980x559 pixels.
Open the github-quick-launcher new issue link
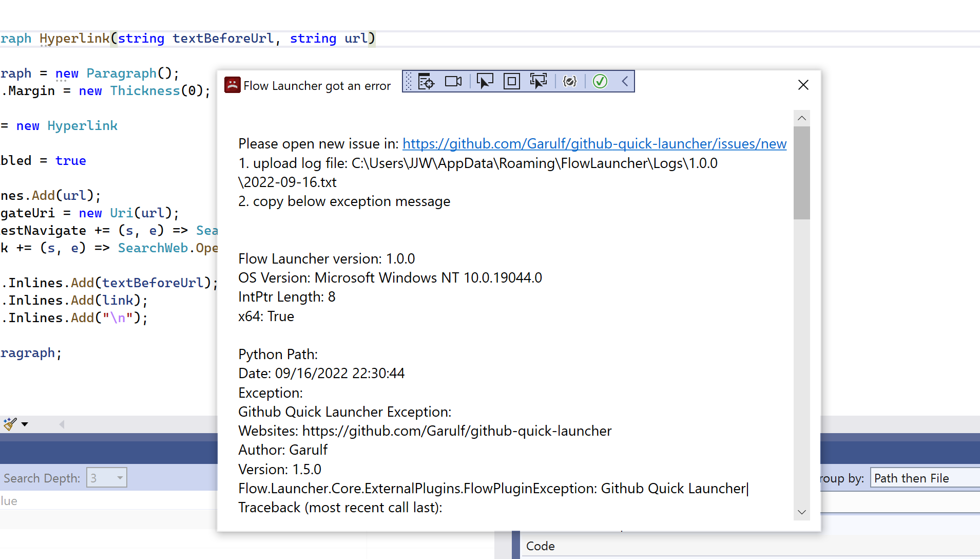click(x=594, y=144)
